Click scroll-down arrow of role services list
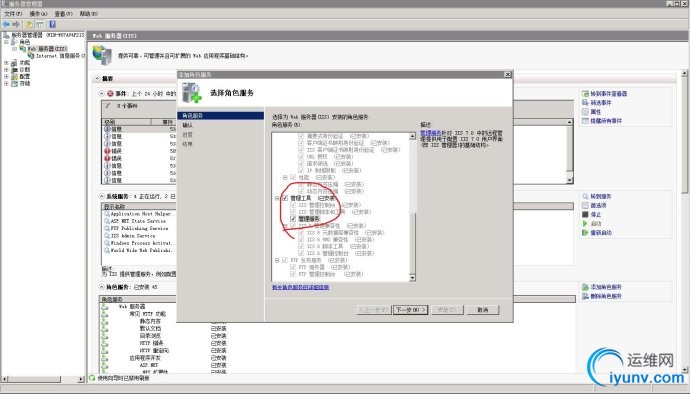The height and width of the screenshot is (394, 690). pos(412,277)
